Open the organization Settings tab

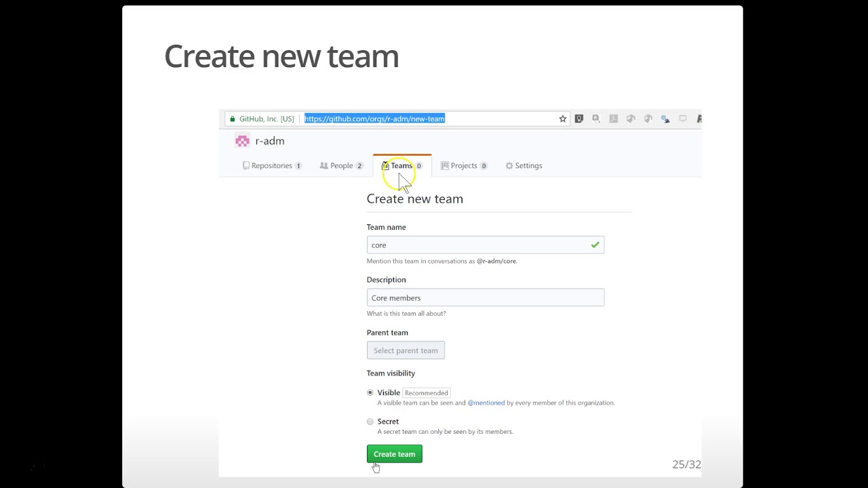point(524,165)
